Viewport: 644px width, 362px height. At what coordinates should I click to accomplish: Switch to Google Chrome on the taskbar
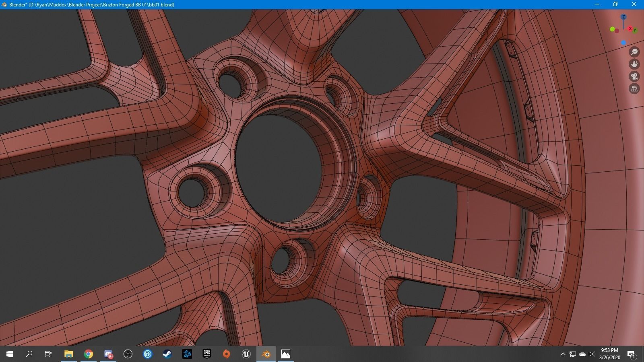pyautogui.click(x=89, y=354)
